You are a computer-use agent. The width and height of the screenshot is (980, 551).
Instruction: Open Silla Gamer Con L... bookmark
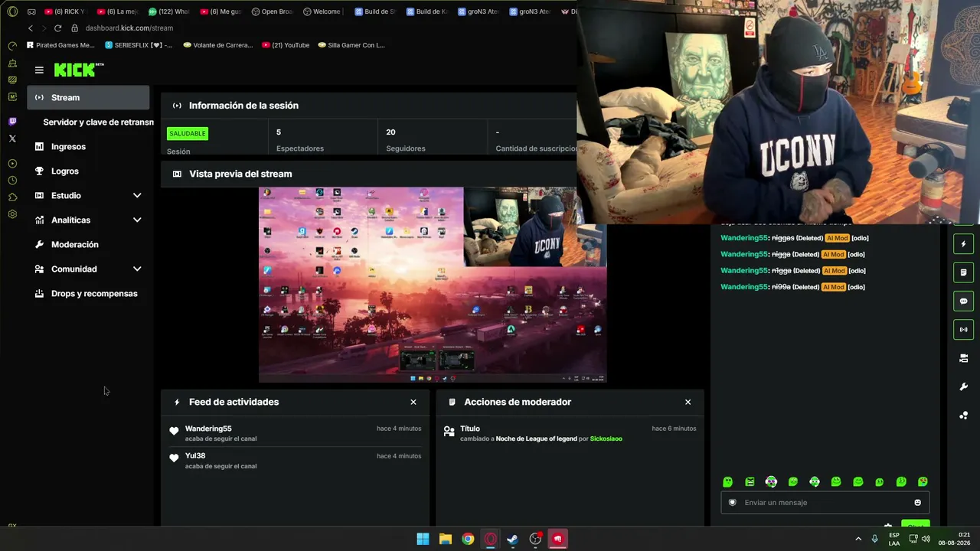click(x=351, y=45)
